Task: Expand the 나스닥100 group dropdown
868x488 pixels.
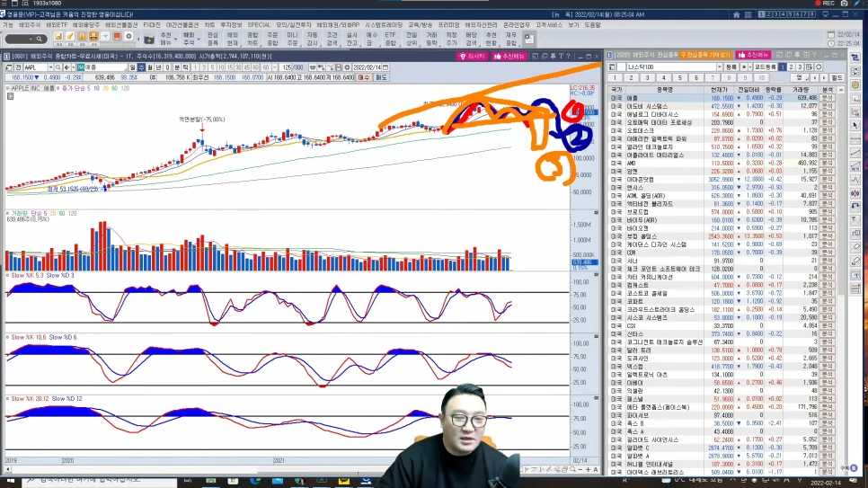Action: (x=719, y=67)
